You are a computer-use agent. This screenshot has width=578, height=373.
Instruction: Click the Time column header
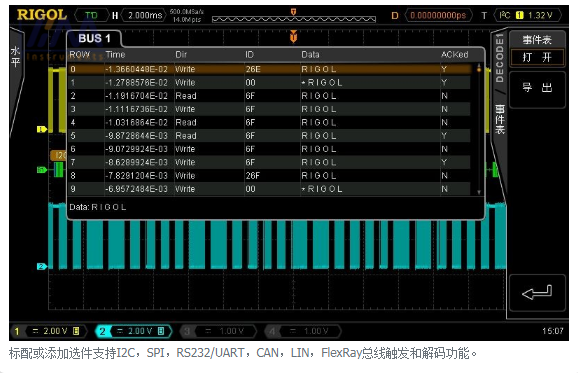[x=115, y=55]
